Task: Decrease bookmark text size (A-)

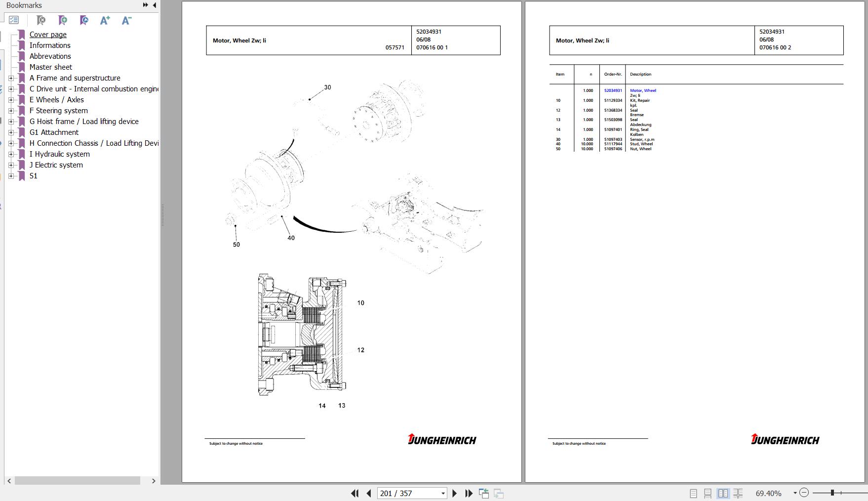Action: pos(126,20)
